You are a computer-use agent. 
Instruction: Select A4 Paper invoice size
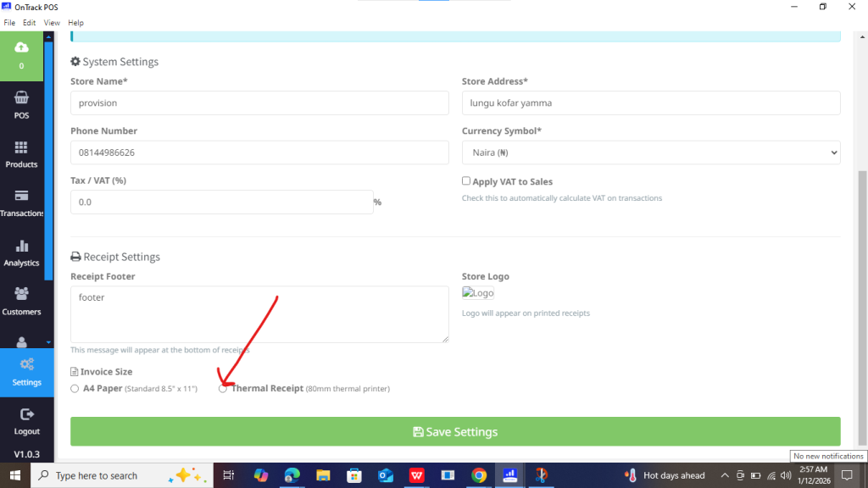click(75, 389)
